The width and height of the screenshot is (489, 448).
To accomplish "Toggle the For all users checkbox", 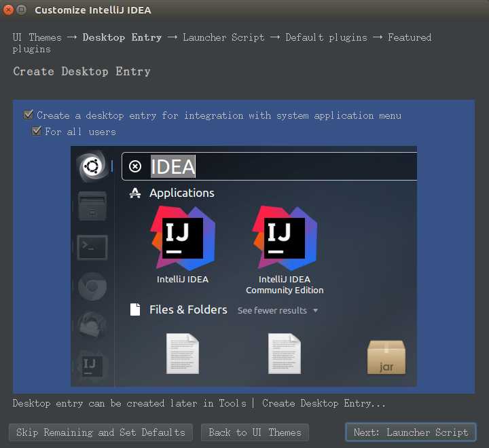I will [x=37, y=130].
